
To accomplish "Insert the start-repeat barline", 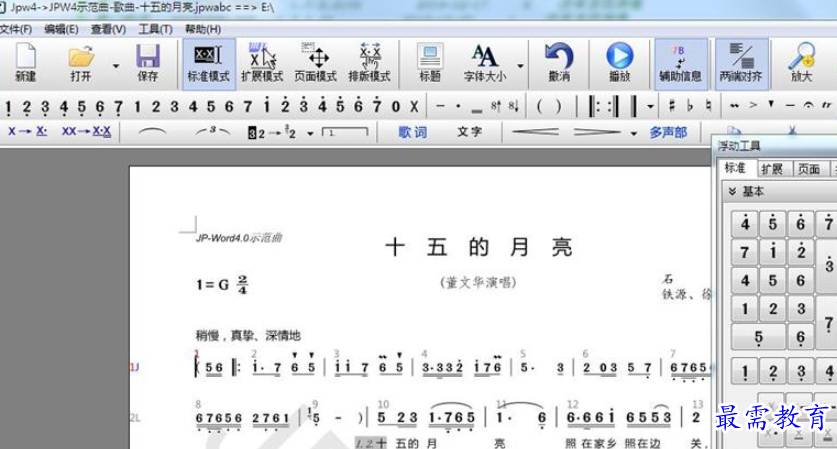I will [x=593, y=107].
